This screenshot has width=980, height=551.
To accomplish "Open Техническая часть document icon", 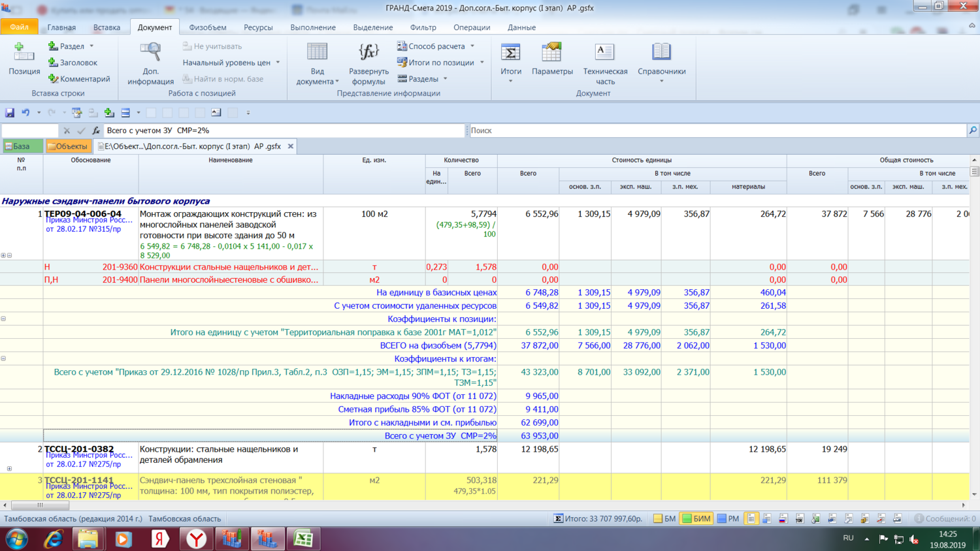I will pos(604,52).
